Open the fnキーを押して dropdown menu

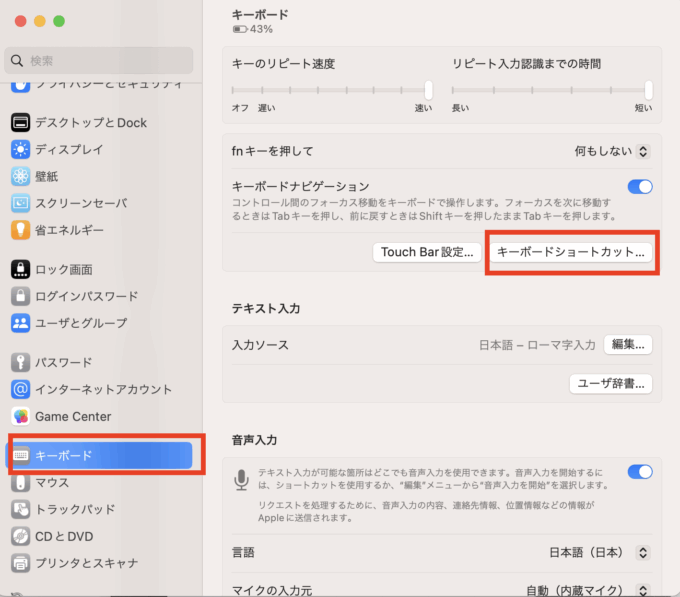(612, 152)
